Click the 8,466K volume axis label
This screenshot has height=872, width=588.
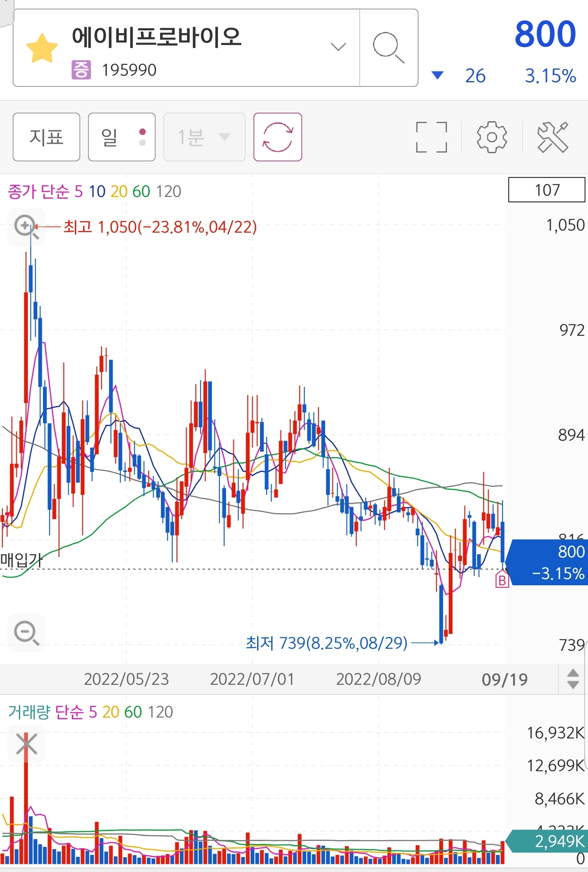click(x=560, y=799)
